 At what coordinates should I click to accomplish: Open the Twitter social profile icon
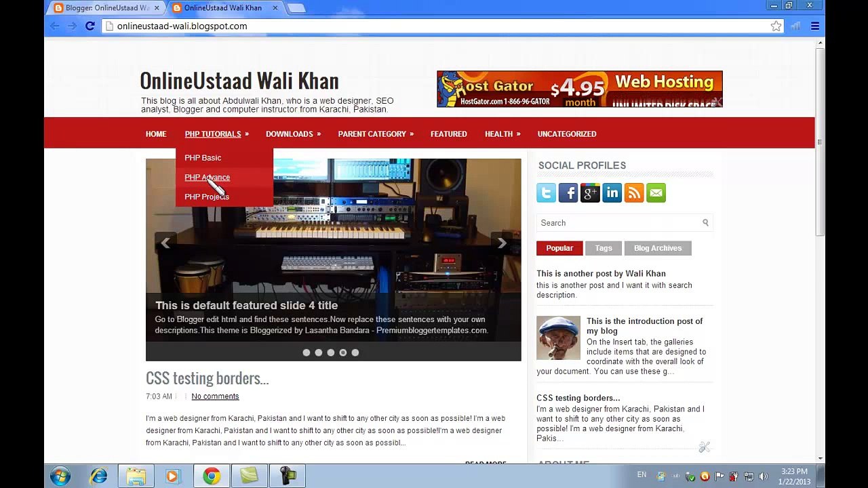pos(546,193)
